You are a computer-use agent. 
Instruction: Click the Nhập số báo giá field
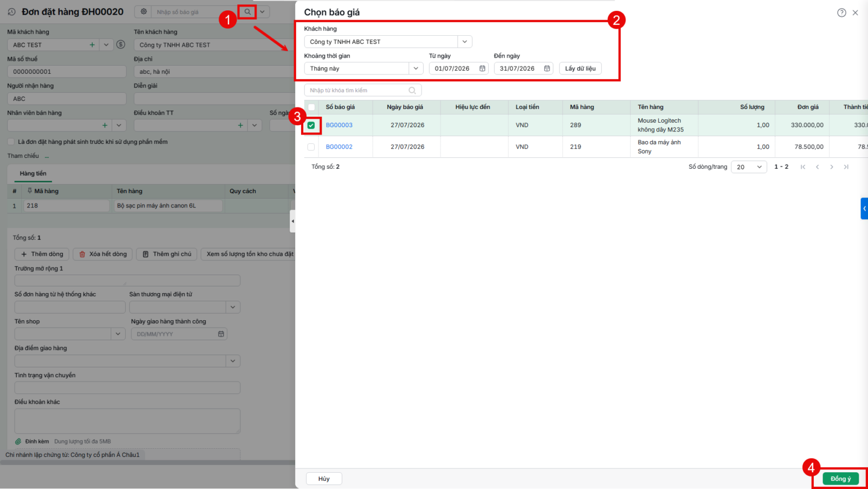point(194,12)
